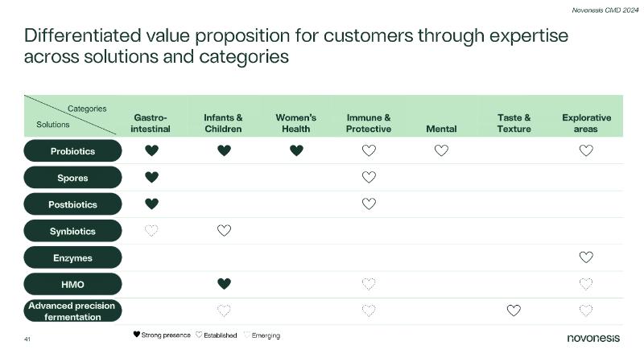Click the Postbiotics Gastro-intestinal filled heart
The height and width of the screenshot is (362, 644).
tap(151, 204)
